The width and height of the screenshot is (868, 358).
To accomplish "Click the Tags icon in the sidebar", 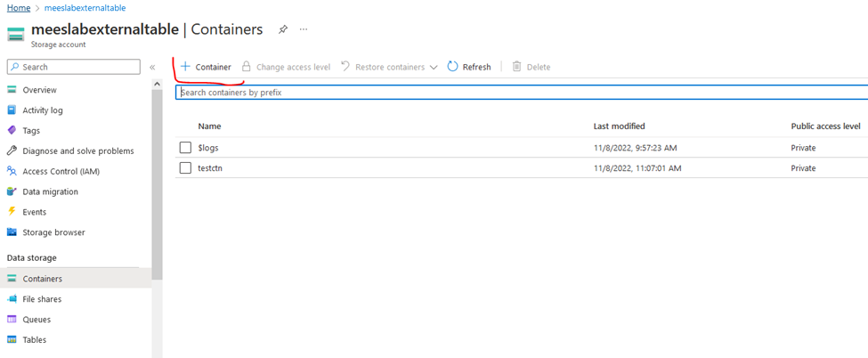I will coord(12,131).
